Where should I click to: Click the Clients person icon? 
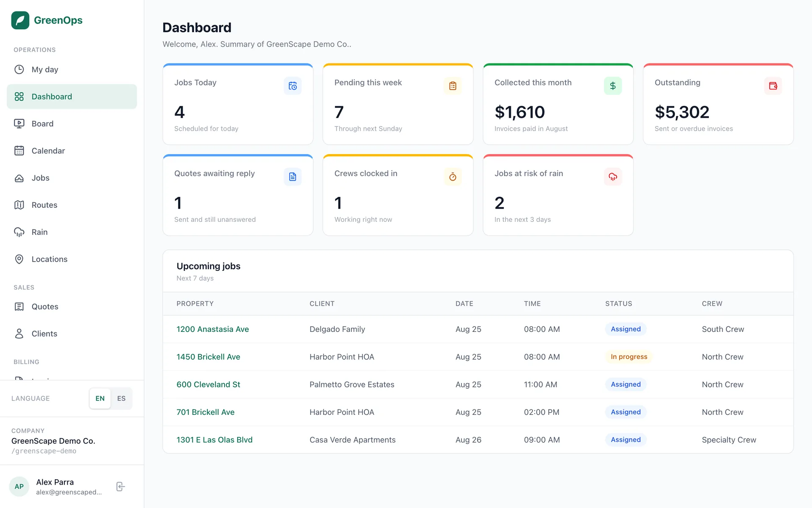point(19,334)
